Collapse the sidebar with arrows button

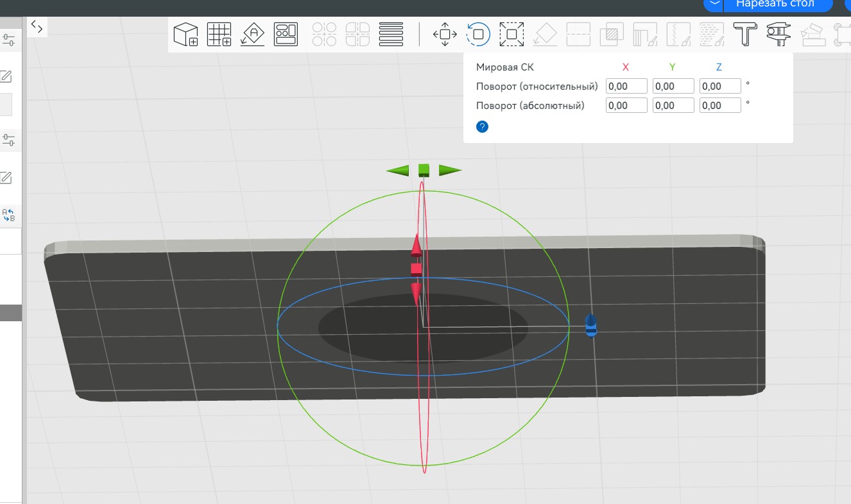[37, 27]
